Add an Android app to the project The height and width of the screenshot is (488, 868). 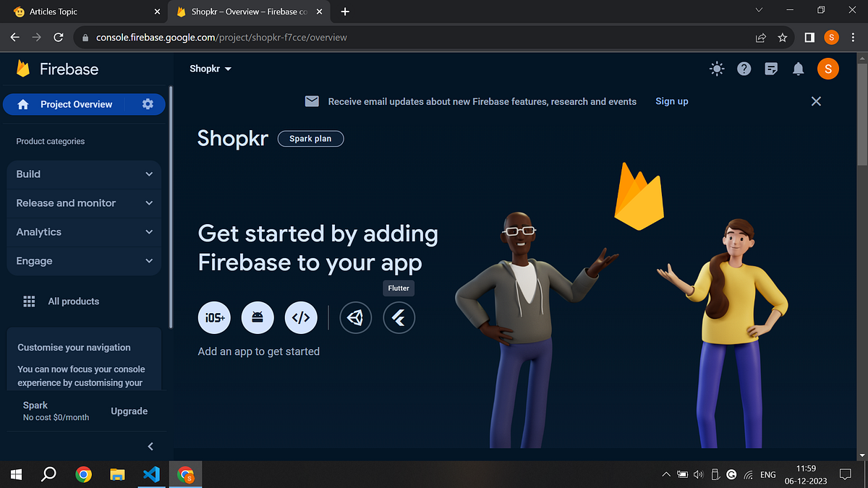pyautogui.click(x=258, y=317)
